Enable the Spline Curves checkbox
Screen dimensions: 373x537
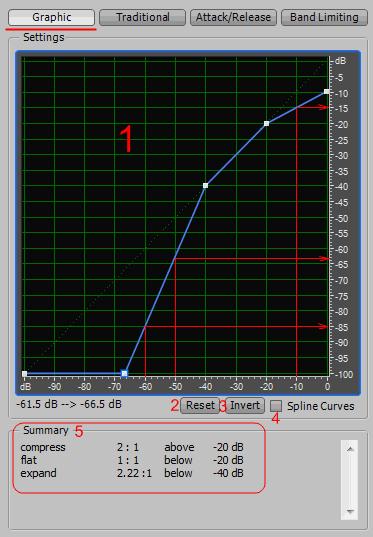(x=276, y=406)
